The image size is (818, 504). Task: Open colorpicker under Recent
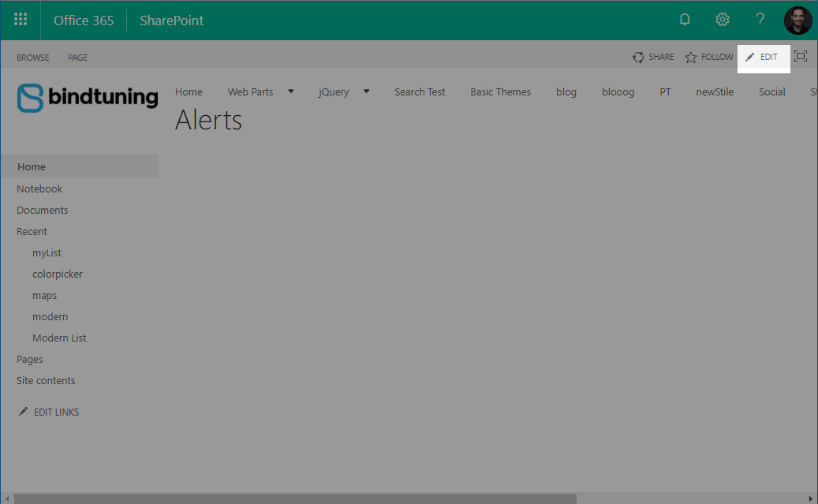click(58, 274)
